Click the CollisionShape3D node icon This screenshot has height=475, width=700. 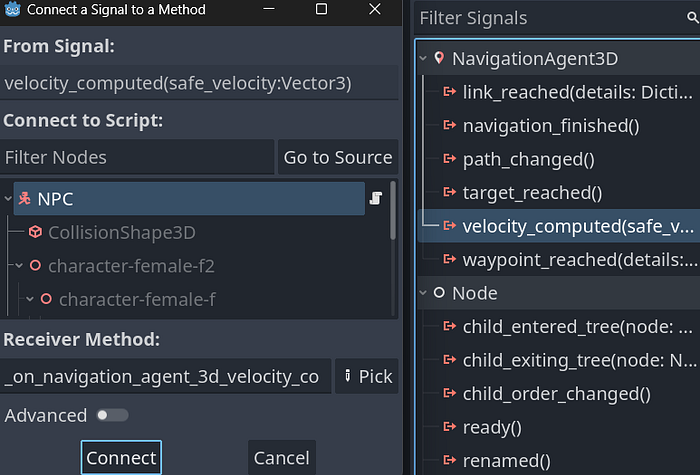click(x=35, y=232)
